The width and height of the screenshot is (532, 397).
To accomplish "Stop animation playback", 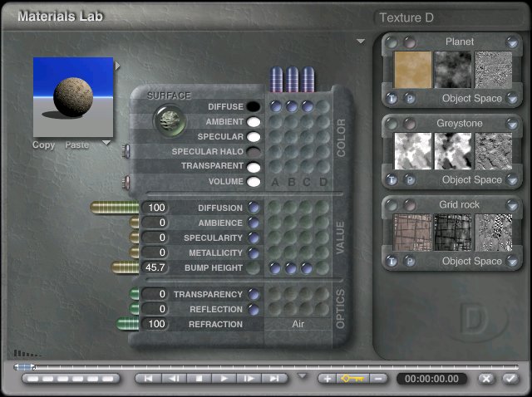I will point(199,379).
